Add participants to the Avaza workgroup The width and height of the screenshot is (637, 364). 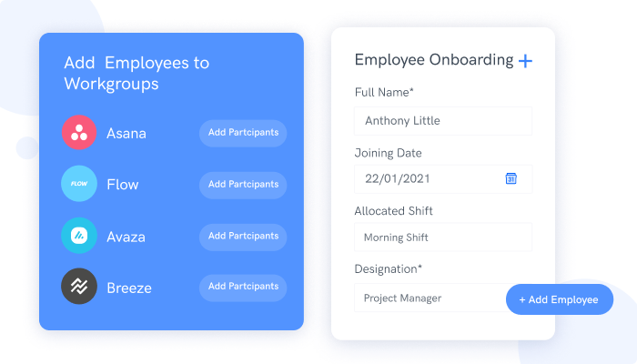click(x=243, y=237)
